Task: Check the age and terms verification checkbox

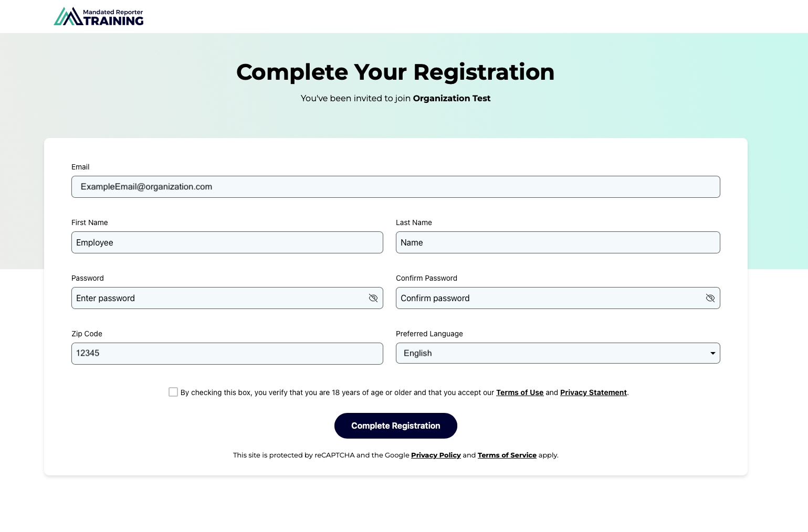Action: click(173, 392)
